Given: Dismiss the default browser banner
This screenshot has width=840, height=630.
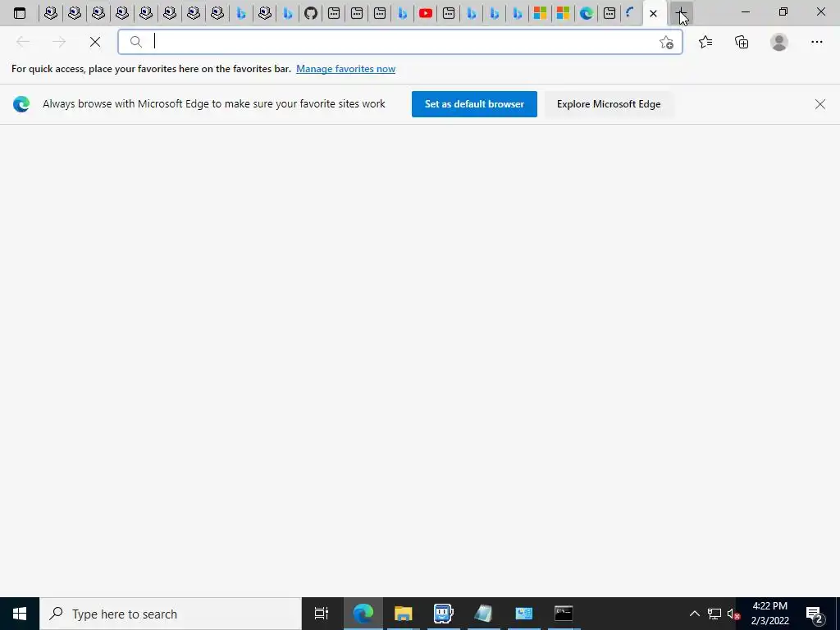Looking at the screenshot, I should 819,104.
